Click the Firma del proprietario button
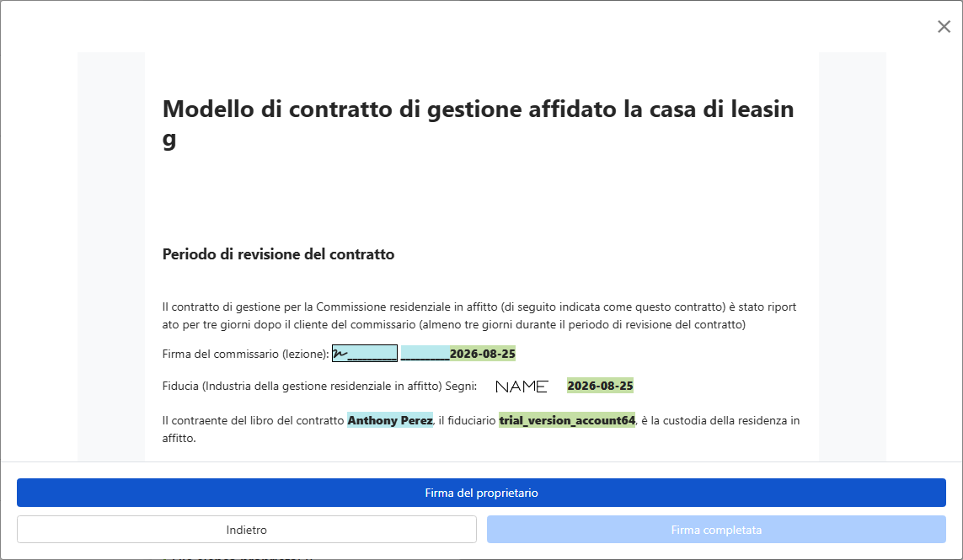This screenshot has width=963, height=560. coord(481,493)
